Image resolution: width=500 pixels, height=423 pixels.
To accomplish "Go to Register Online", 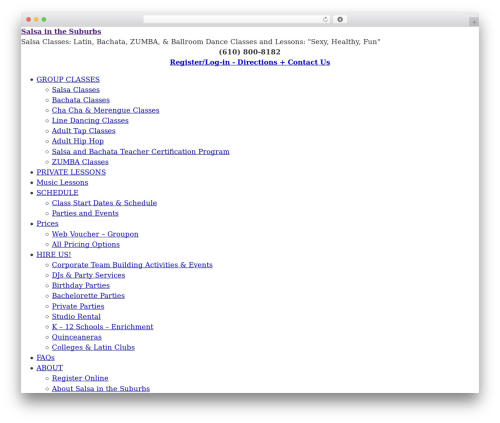I will (80, 378).
